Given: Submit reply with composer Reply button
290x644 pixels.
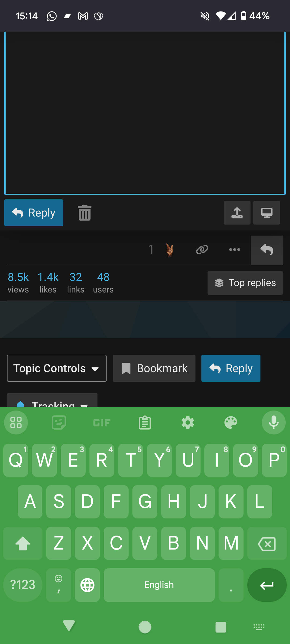Looking at the screenshot, I should point(34,213).
